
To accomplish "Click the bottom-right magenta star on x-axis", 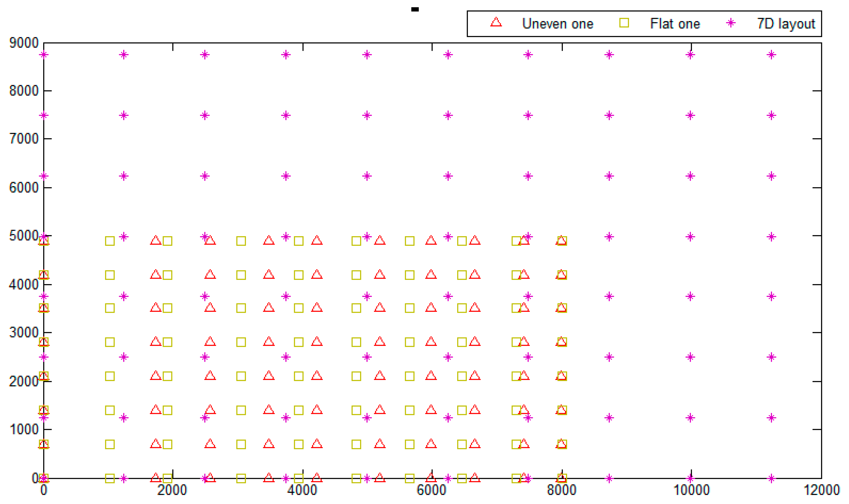I will pos(771,479).
